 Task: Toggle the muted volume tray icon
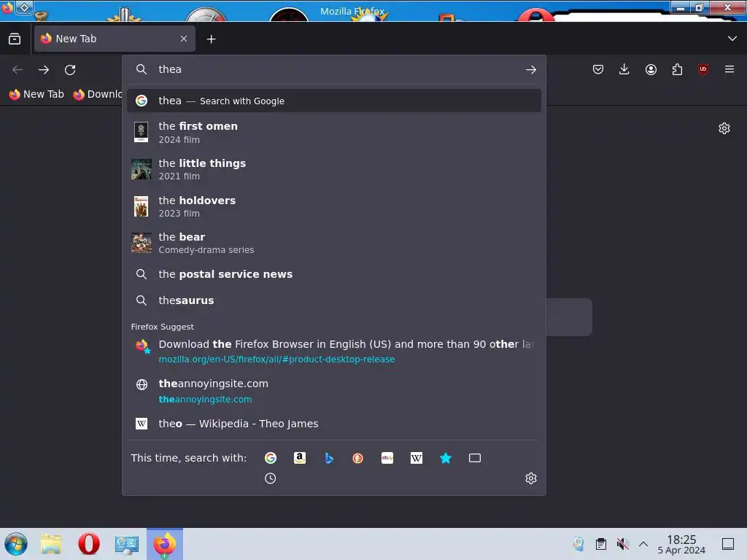tap(622, 544)
